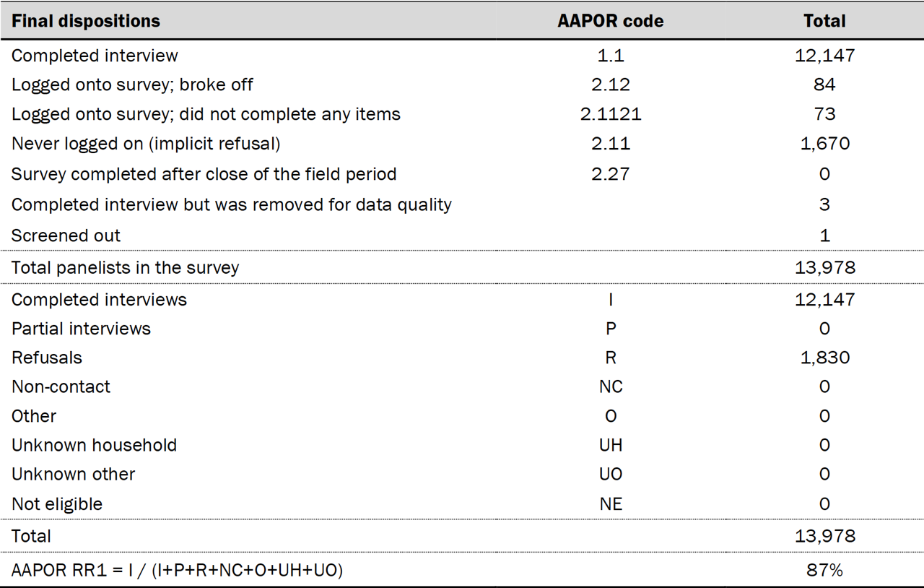Click the "Final dispositions" column header

pyautogui.click(x=86, y=21)
